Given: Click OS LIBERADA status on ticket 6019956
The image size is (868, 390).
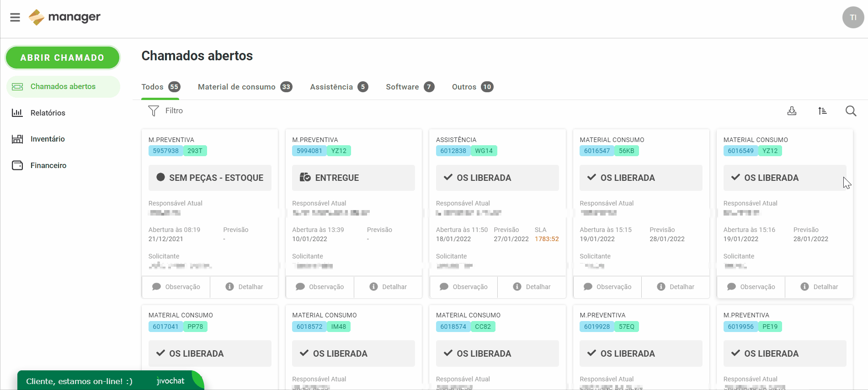Looking at the screenshot, I should tap(785, 353).
